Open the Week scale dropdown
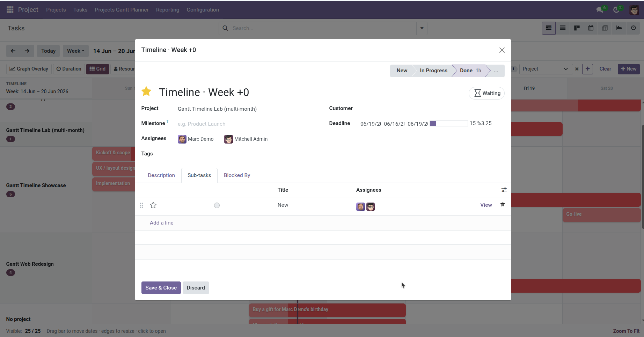Image resolution: width=644 pixels, height=337 pixels. (x=76, y=51)
